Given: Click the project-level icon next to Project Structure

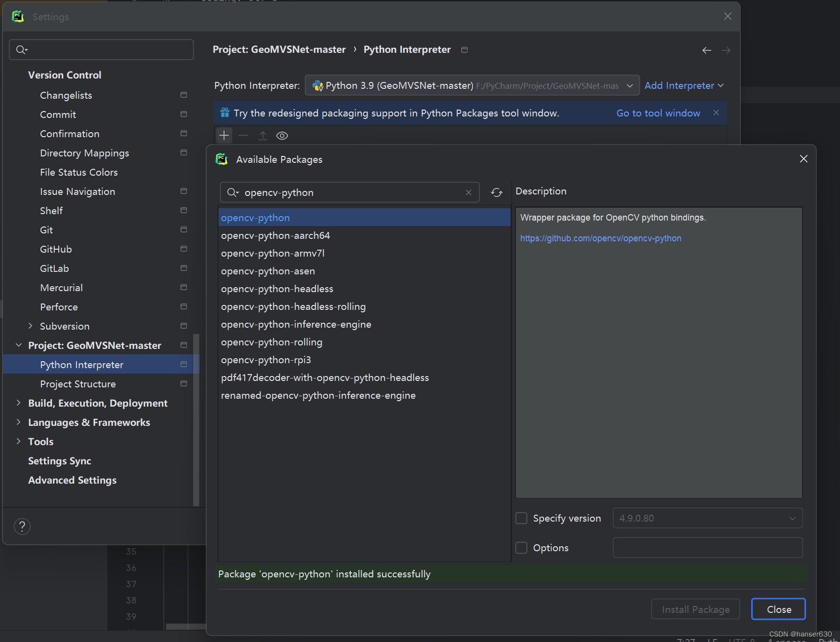Looking at the screenshot, I should click(x=184, y=383).
